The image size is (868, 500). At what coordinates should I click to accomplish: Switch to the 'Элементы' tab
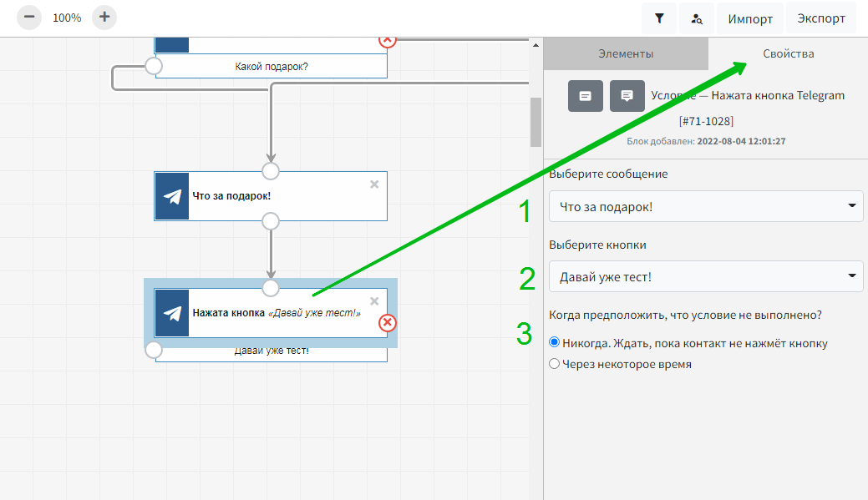626,54
